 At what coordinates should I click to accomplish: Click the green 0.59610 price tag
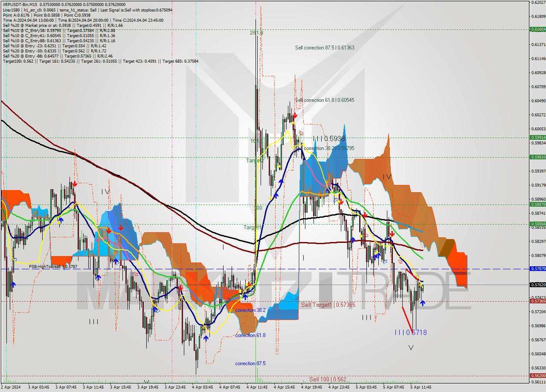pos(537,157)
